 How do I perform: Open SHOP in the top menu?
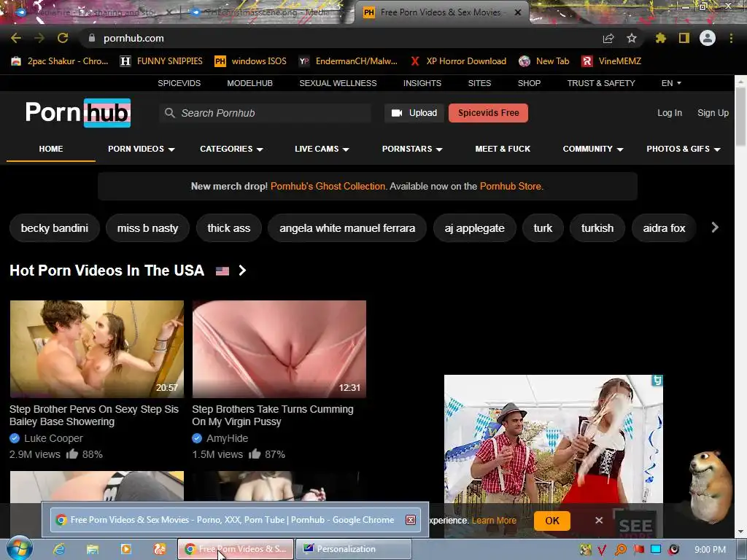click(530, 83)
